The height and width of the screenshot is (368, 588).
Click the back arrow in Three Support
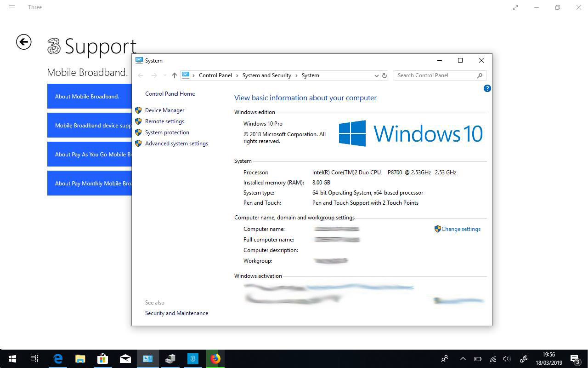[x=24, y=42]
